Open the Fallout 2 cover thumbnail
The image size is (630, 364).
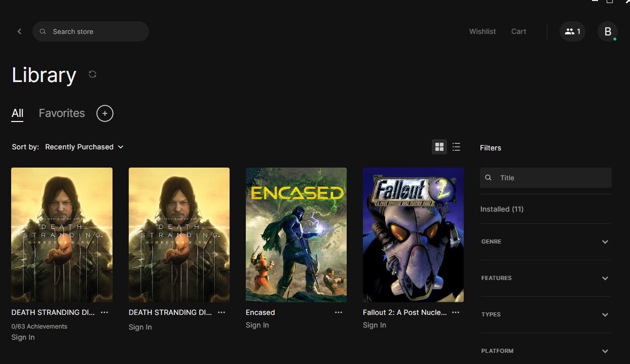(413, 235)
